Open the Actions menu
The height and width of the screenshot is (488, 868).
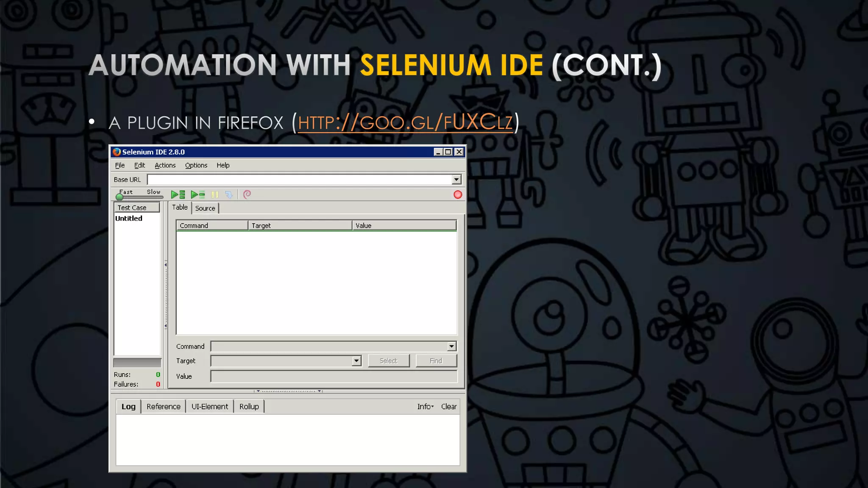[x=165, y=165]
